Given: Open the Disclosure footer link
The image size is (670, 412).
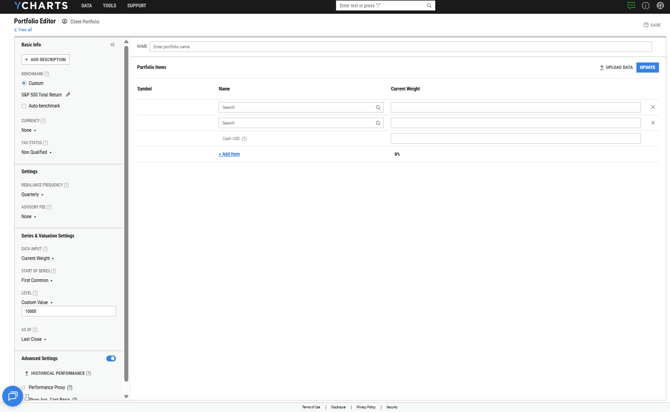Looking at the screenshot, I should [x=338, y=407].
